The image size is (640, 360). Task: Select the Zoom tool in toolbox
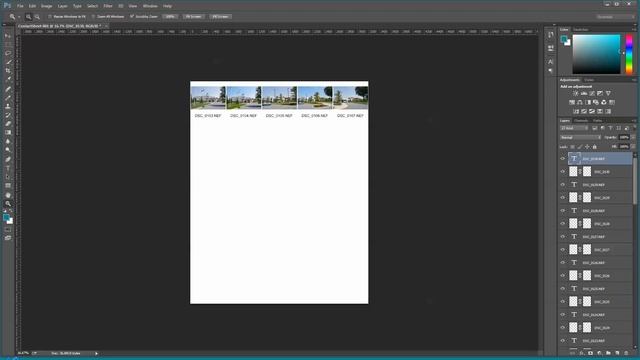coord(8,203)
